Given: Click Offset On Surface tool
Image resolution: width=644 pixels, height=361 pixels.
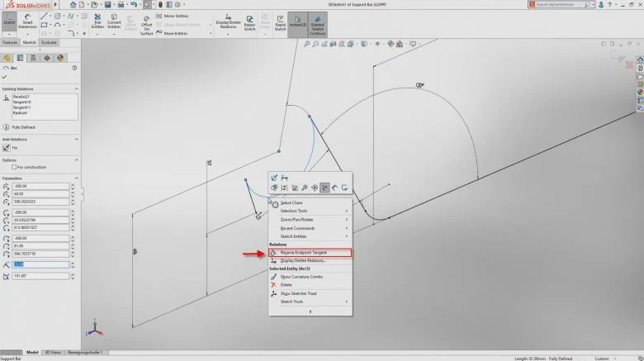Looking at the screenshot, I should coord(147,26).
